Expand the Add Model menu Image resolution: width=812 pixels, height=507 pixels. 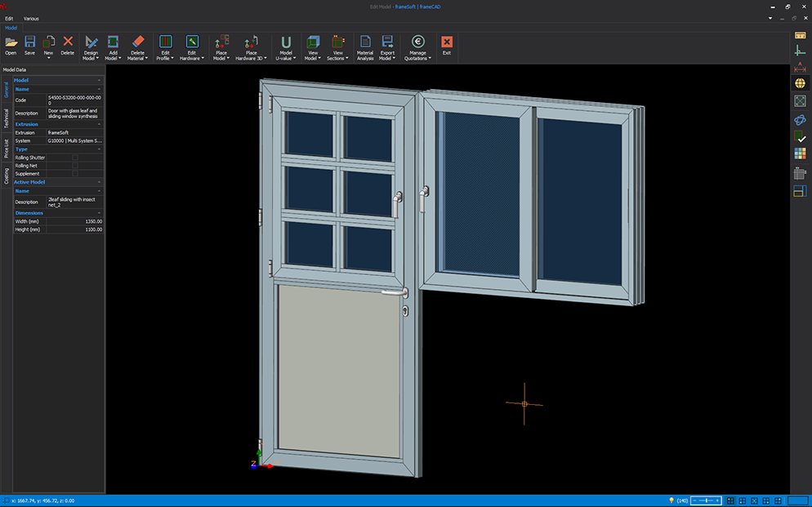(113, 48)
